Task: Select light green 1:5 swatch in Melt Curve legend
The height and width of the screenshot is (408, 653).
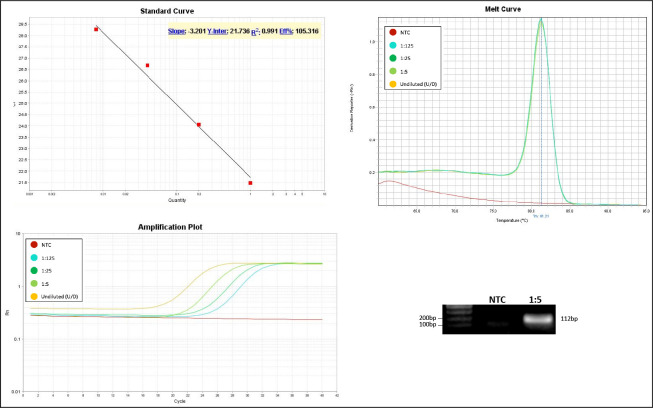Action: (x=391, y=72)
